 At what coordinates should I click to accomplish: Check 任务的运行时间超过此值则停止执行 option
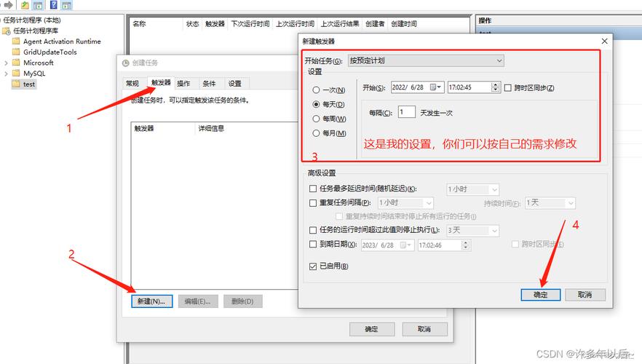313,230
